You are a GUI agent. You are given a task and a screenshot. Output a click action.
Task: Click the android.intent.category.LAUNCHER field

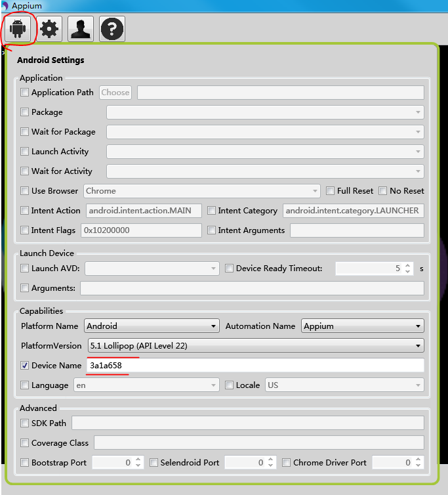click(354, 211)
